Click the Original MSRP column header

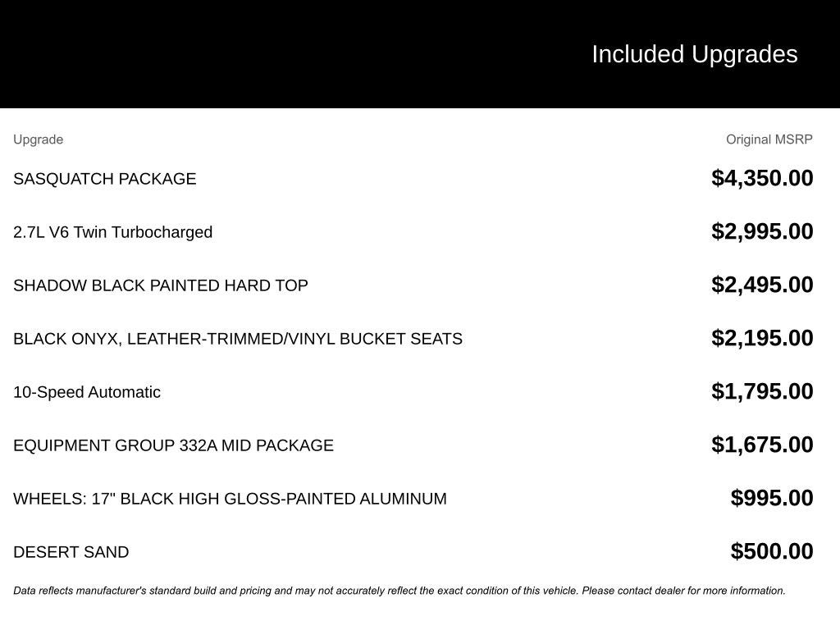click(x=769, y=139)
